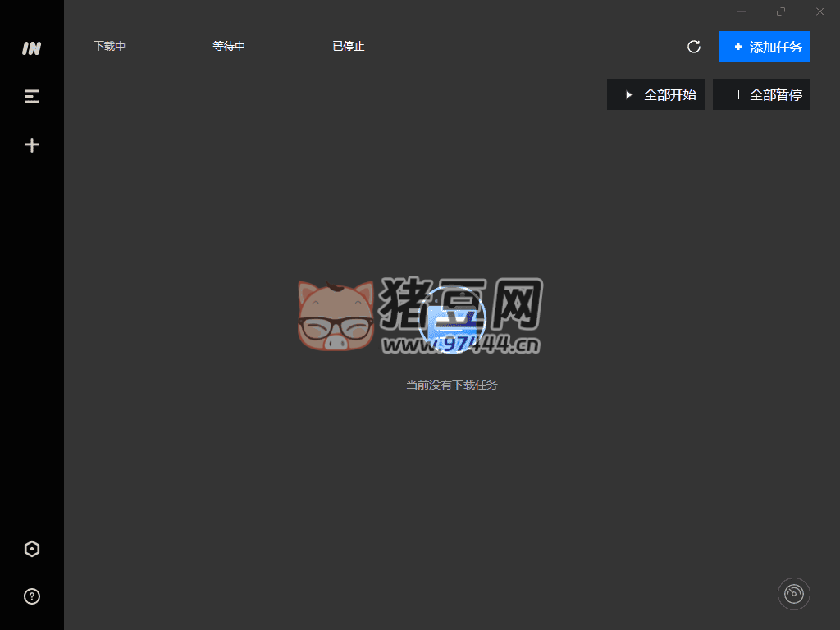Start all tasks with 全部开始 label

click(669, 95)
